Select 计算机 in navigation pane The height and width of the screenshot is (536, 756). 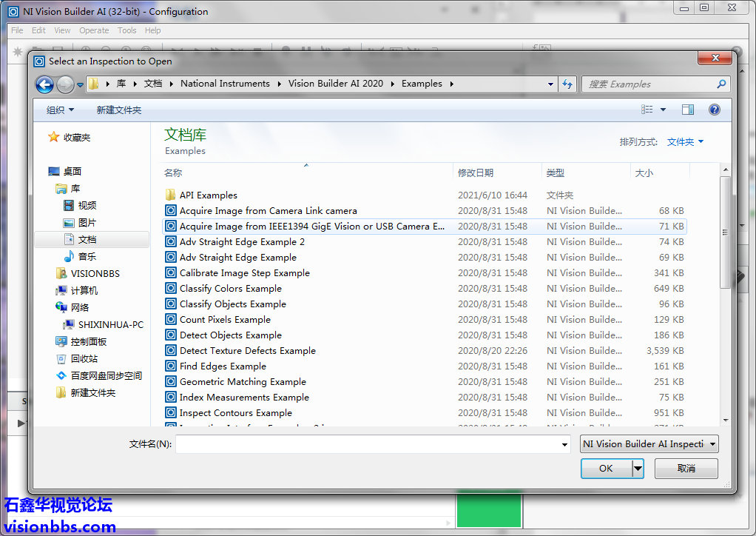(84, 290)
